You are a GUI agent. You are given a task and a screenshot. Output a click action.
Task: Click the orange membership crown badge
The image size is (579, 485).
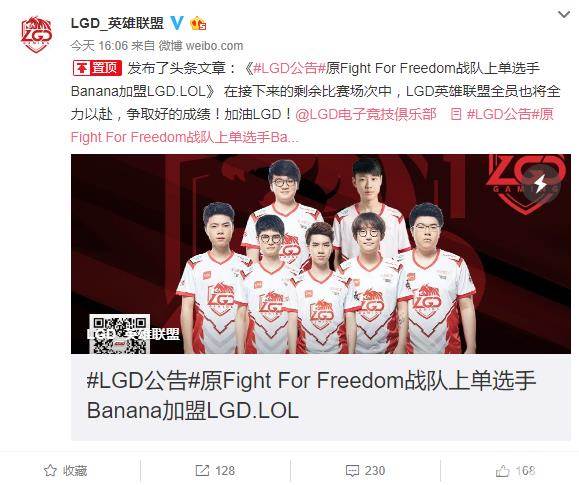[198, 24]
